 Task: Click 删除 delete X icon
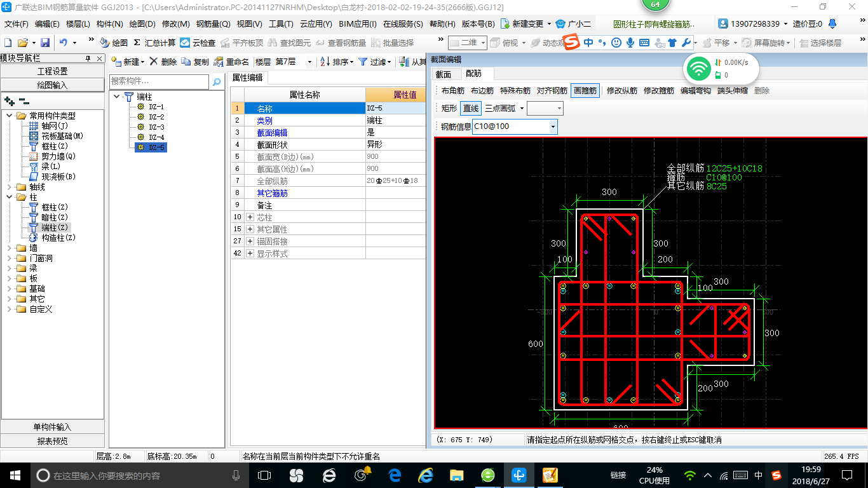pos(153,62)
